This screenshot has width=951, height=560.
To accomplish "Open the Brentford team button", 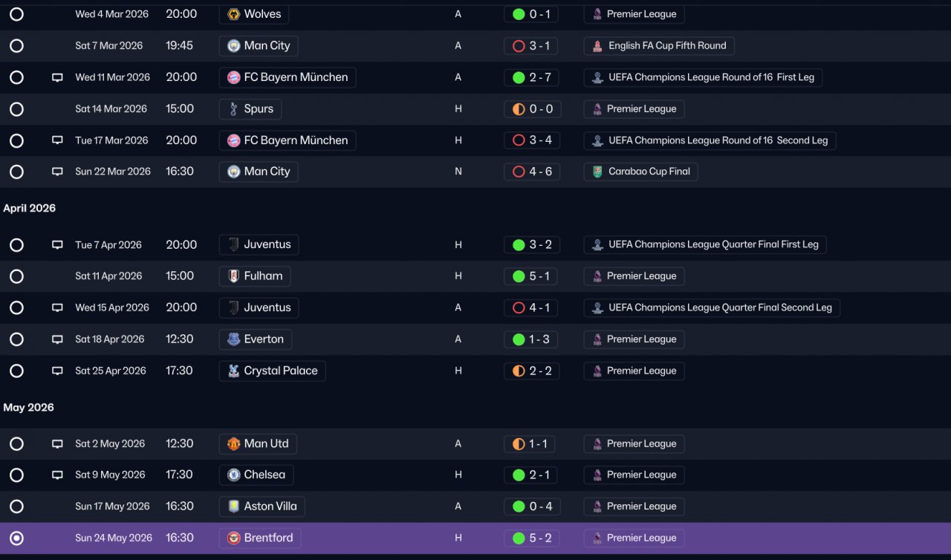I will click(x=260, y=538).
